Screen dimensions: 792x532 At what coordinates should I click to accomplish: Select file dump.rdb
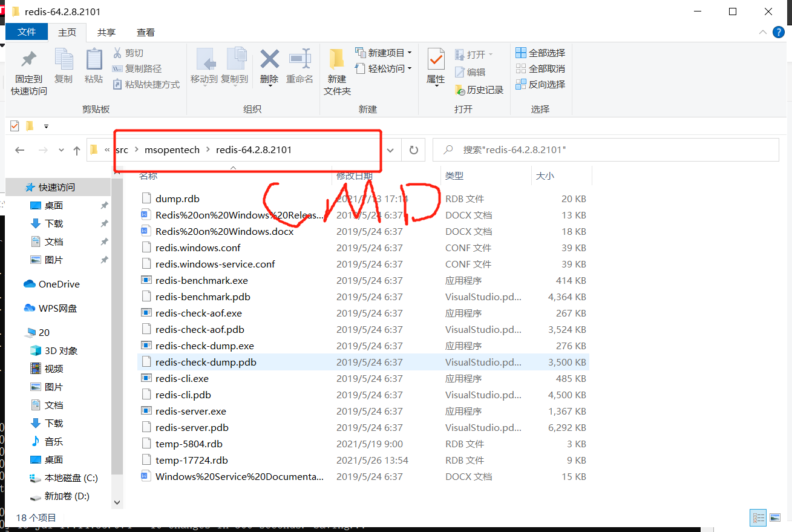177,199
